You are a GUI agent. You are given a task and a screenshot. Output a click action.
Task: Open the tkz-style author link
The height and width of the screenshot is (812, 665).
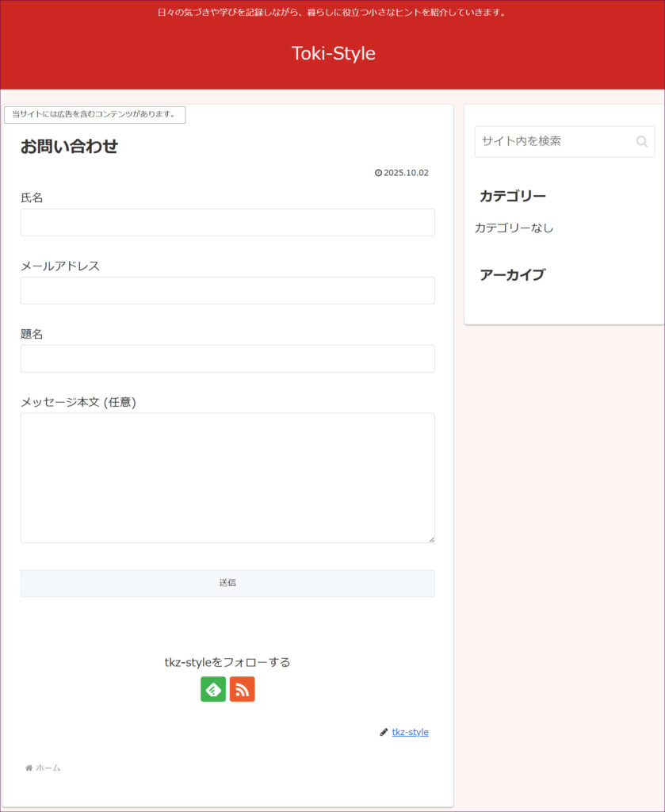(x=410, y=732)
